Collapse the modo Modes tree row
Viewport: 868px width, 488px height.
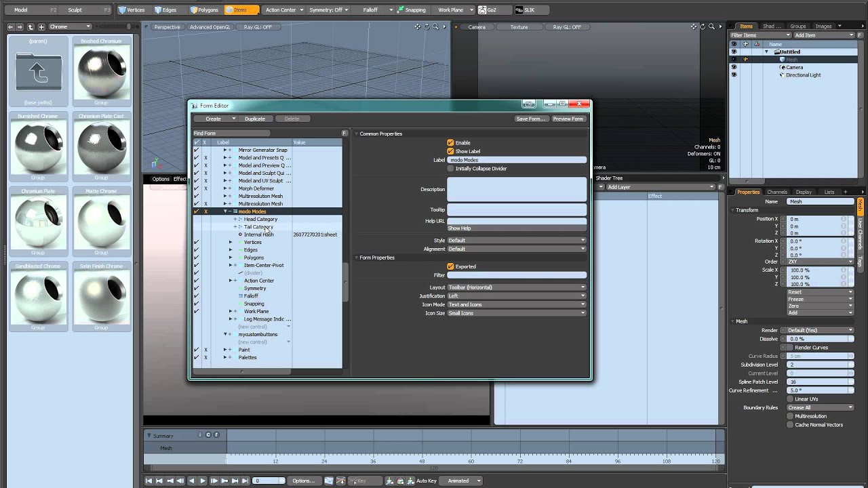click(225, 211)
